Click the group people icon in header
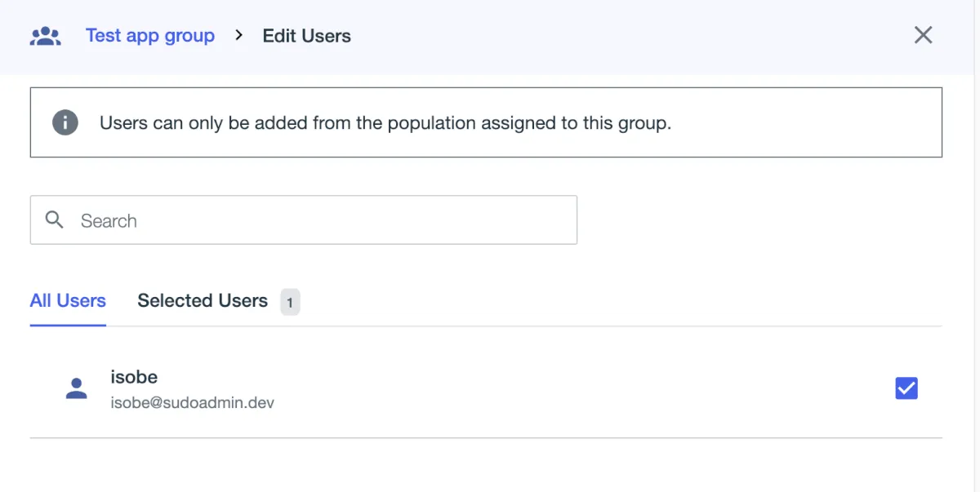Viewport: 980px width, 492px height. (46, 36)
